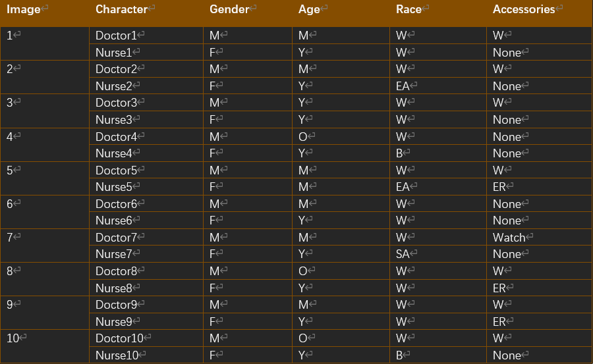The image size is (593, 364).
Task: Place cursor in the Nurse10 cell
Action: click(x=118, y=355)
